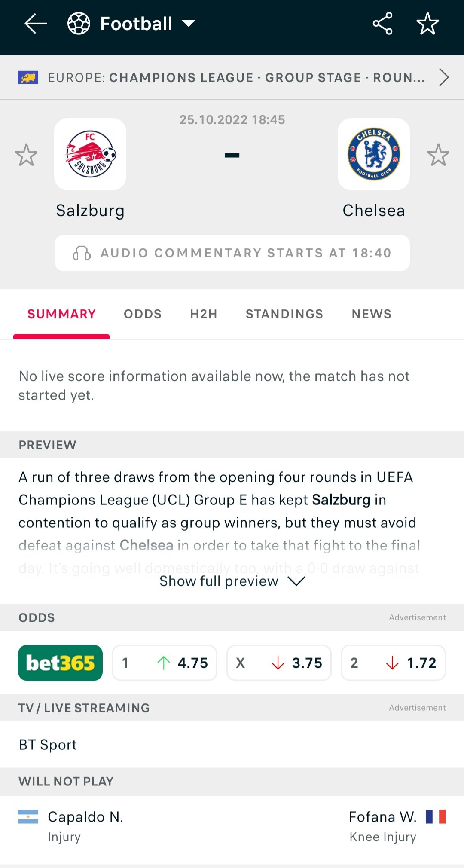Image resolution: width=464 pixels, height=868 pixels.
Task: Open the Football sport dropdown
Action: point(189,24)
